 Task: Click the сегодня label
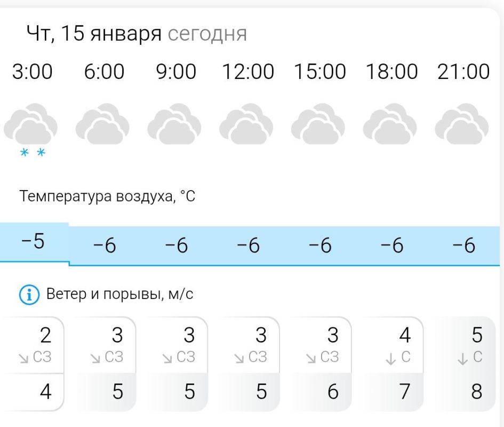[x=208, y=34]
